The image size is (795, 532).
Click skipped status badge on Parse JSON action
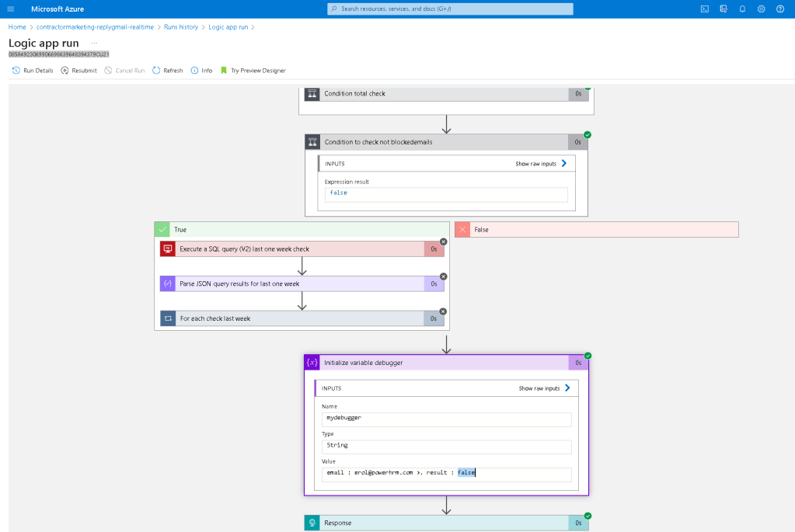(444, 276)
